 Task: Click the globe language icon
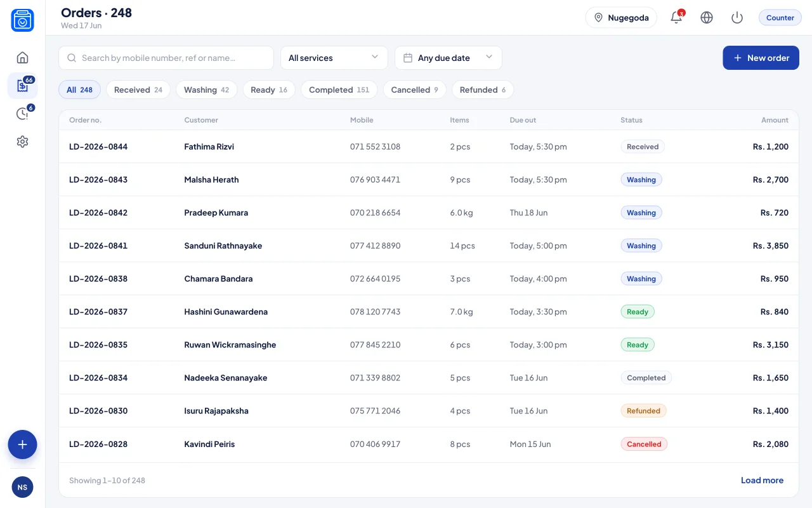(x=707, y=18)
